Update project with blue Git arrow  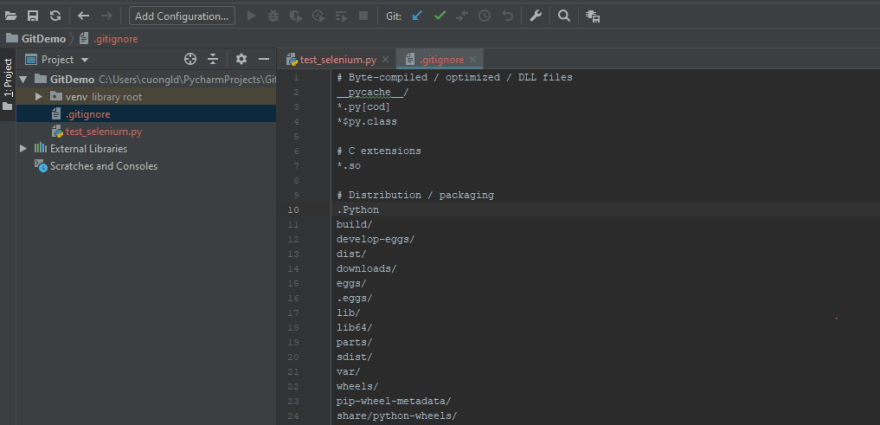tap(417, 16)
